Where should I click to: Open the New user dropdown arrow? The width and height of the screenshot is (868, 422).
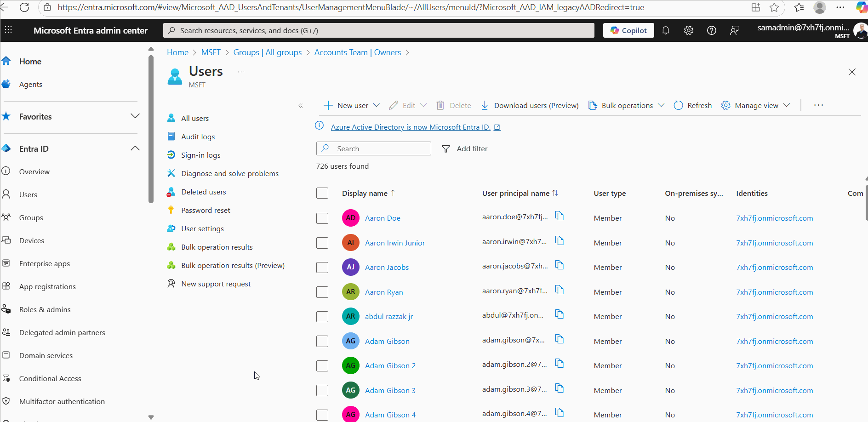(x=377, y=105)
